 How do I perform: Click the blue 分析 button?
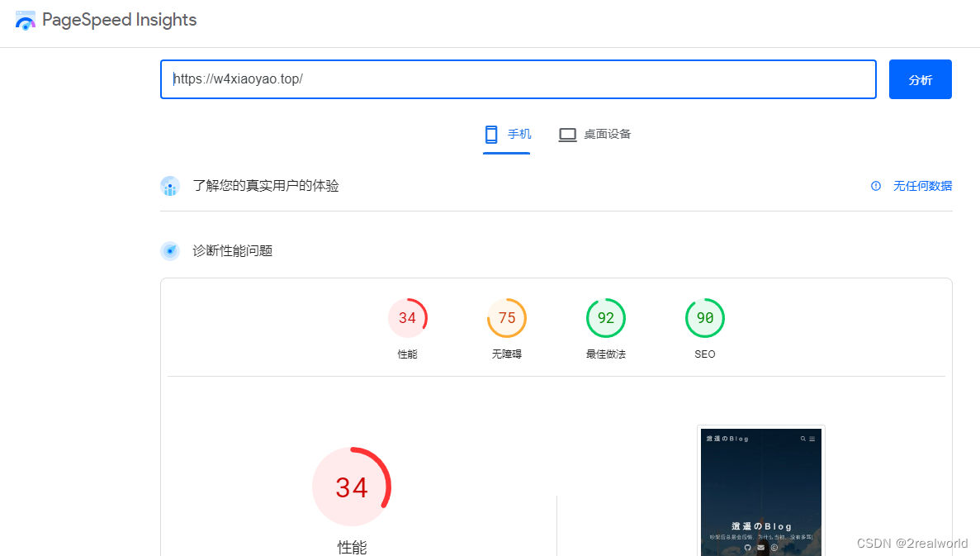pos(920,79)
